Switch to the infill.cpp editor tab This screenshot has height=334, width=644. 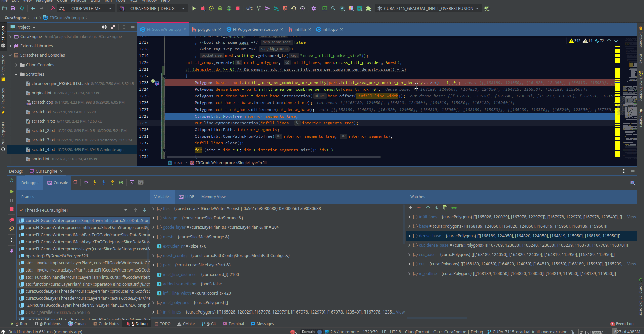point(330,29)
